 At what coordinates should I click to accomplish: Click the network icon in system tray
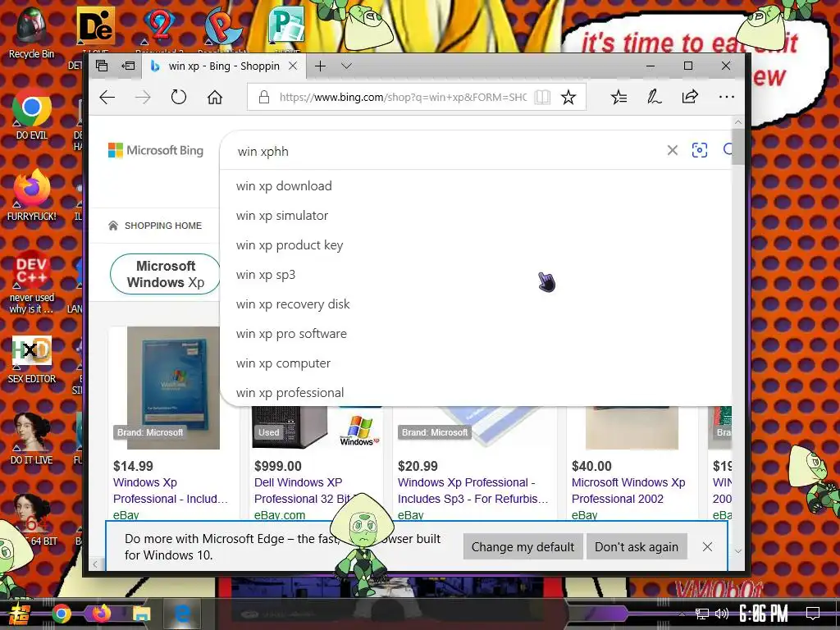tap(702, 614)
